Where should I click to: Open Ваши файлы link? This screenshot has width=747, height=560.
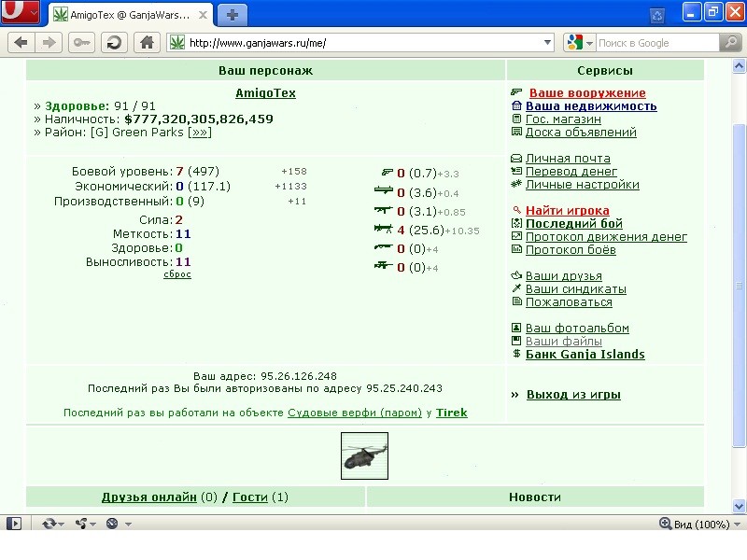point(564,341)
